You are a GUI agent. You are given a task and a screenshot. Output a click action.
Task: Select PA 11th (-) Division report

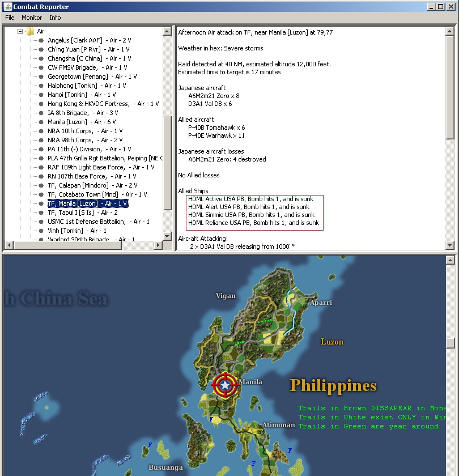click(x=90, y=150)
